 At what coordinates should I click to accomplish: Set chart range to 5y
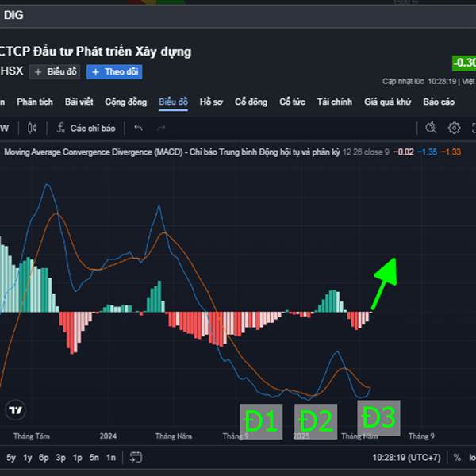pyautogui.click(x=11, y=458)
